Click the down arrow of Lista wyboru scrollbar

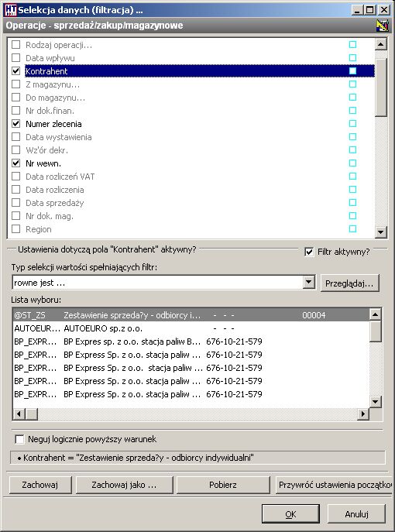click(x=375, y=402)
